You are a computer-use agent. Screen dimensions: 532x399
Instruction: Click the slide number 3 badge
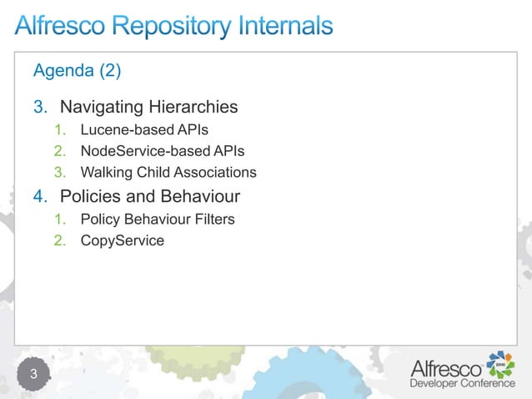click(33, 374)
